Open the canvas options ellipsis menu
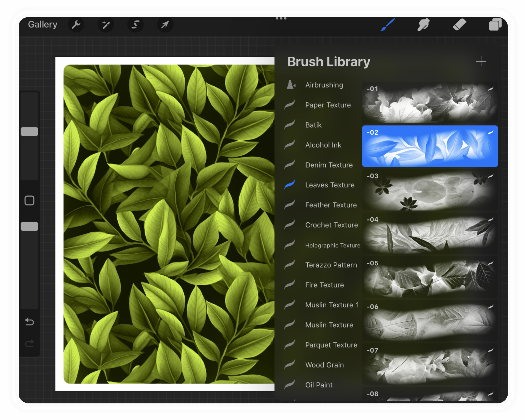This screenshot has width=525, height=420. (x=281, y=18)
